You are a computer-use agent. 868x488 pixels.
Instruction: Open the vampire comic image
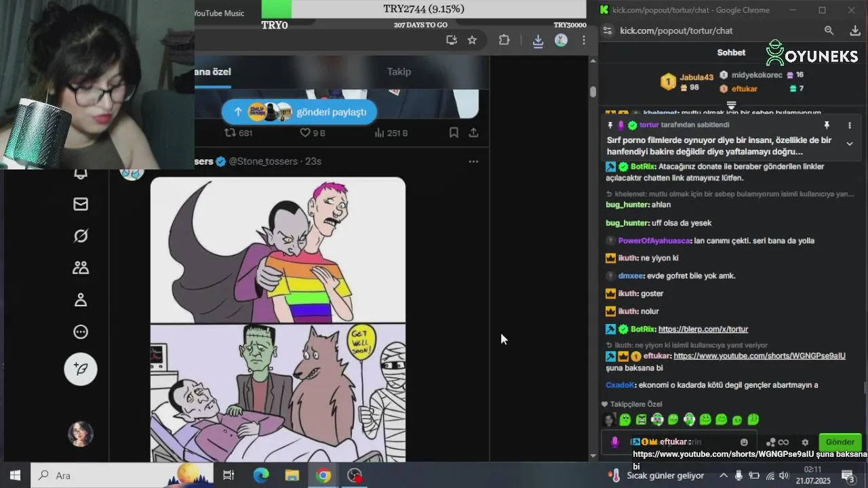pyautogui.click(x=278, y=319)
